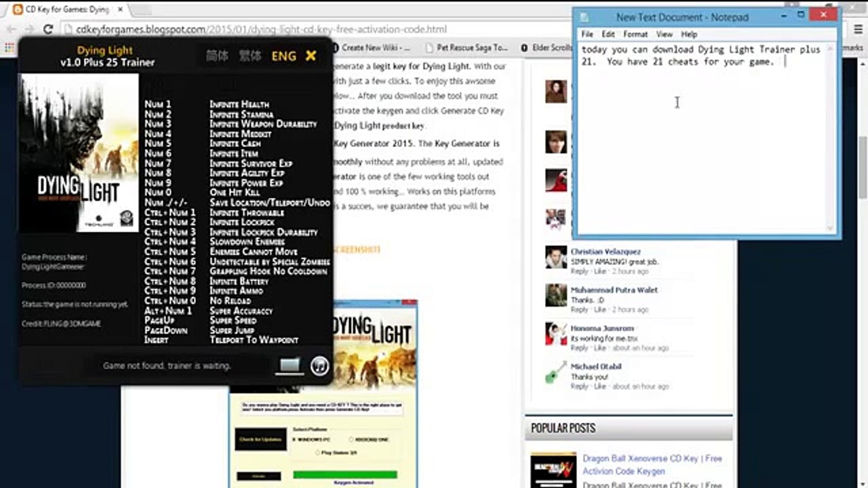868x488 pixels.
Task: Click the green keygen progress bar
Action: (345, 474)
